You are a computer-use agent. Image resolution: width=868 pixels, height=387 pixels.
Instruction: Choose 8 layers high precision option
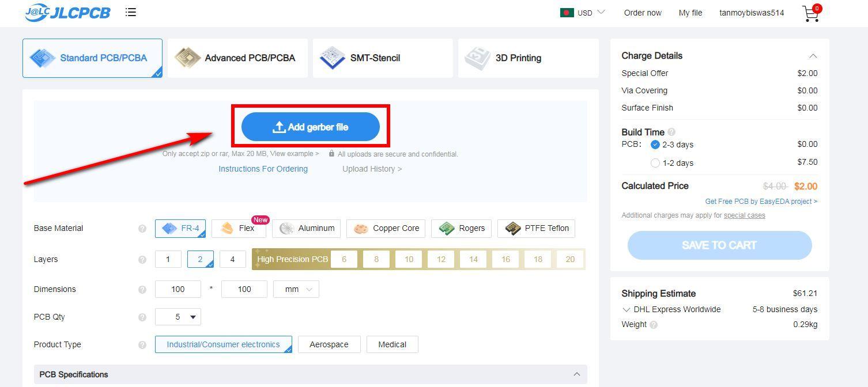pyautogui.click(x=376, y=259)
